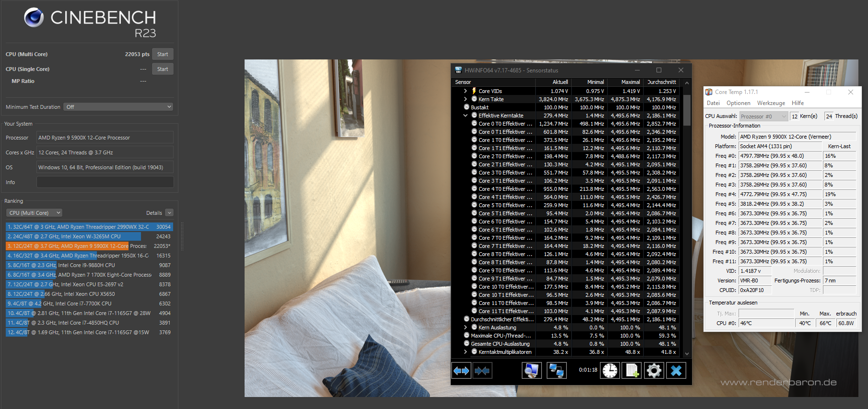Start the CPU Multi Core benchmark

click(163, 54)
